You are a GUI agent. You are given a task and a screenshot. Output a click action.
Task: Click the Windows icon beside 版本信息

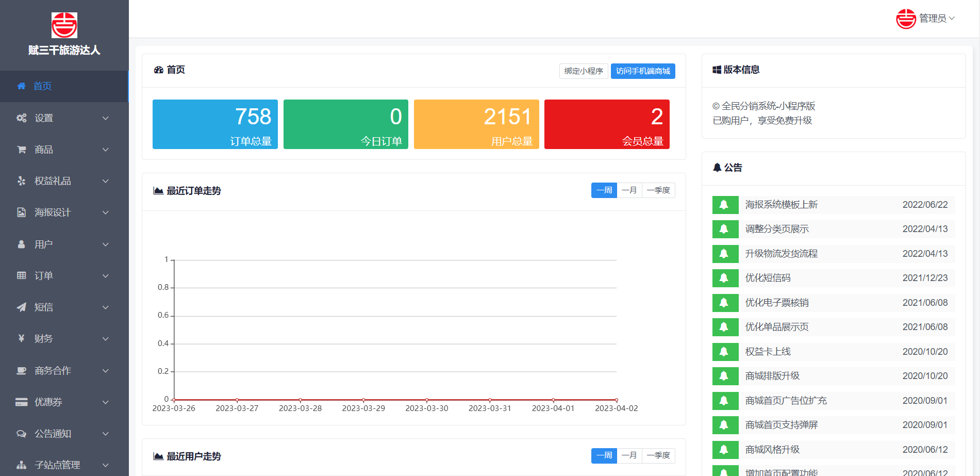coord(717,70)
